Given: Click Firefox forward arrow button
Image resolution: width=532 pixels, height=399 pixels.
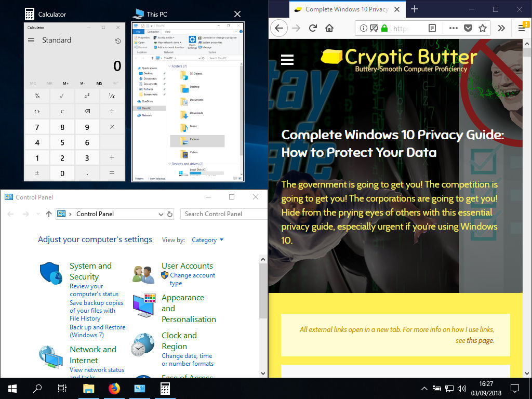Looking at the screenshot, I should [296, 28].
